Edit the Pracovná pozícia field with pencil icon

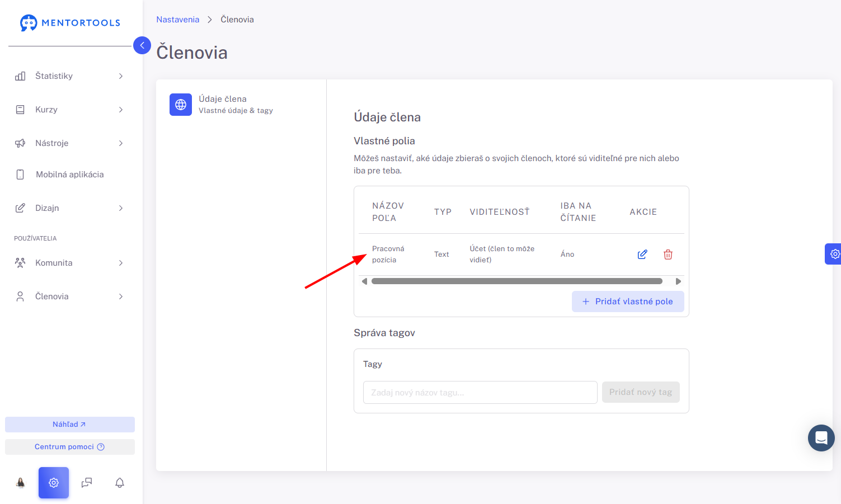click(x=642, y=255)
